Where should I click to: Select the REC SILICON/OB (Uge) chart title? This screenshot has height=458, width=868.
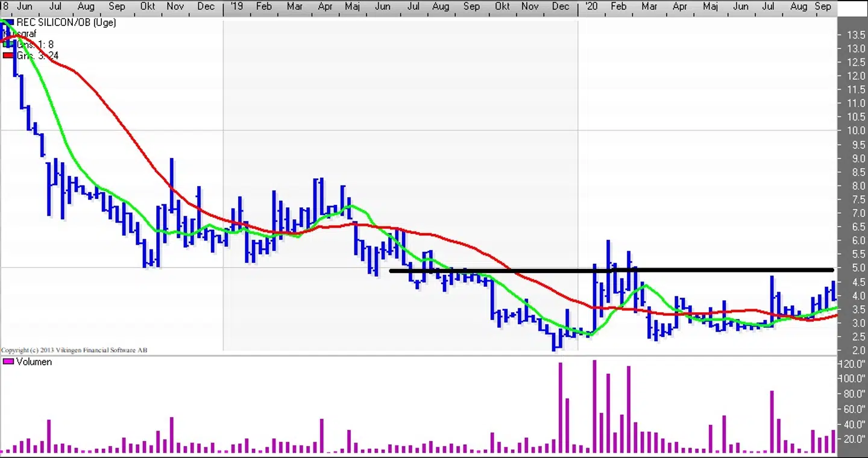coord(66,22)
